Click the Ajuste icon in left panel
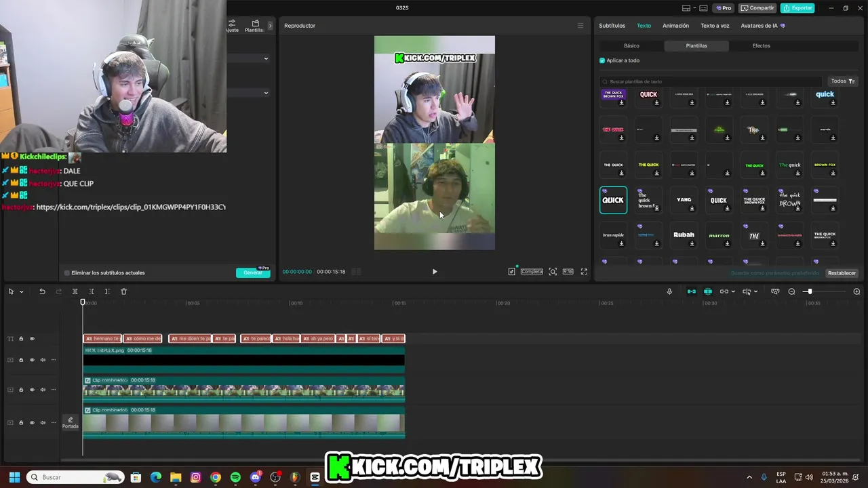 click(232, 26)
